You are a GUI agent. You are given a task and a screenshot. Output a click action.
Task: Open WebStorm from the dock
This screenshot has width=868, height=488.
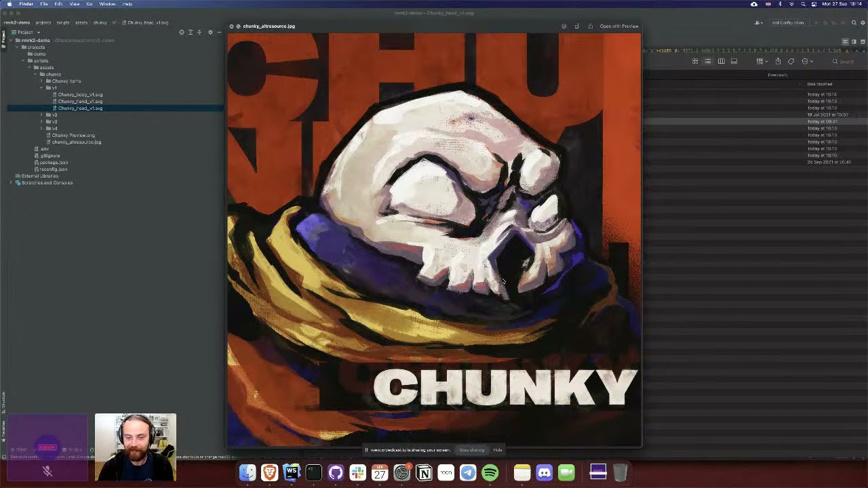pos(292,472)
